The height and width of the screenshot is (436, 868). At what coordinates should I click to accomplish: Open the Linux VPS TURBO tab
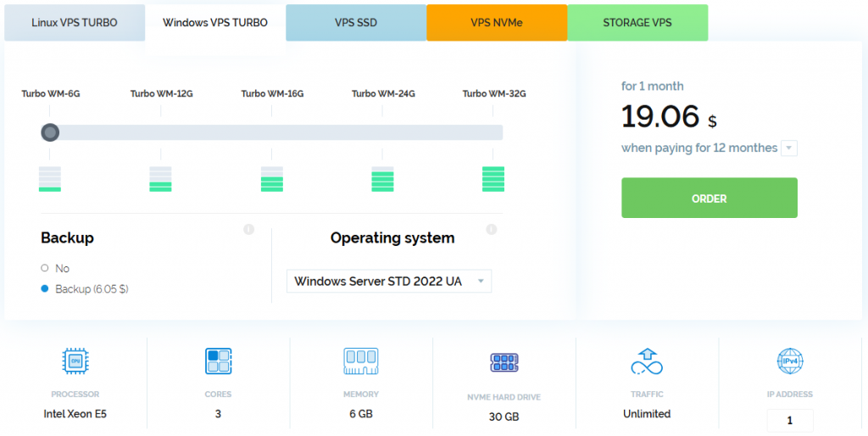point(75,23)
